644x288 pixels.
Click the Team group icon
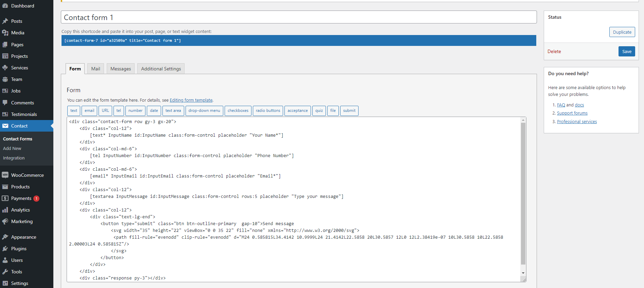tap(5, 79)
